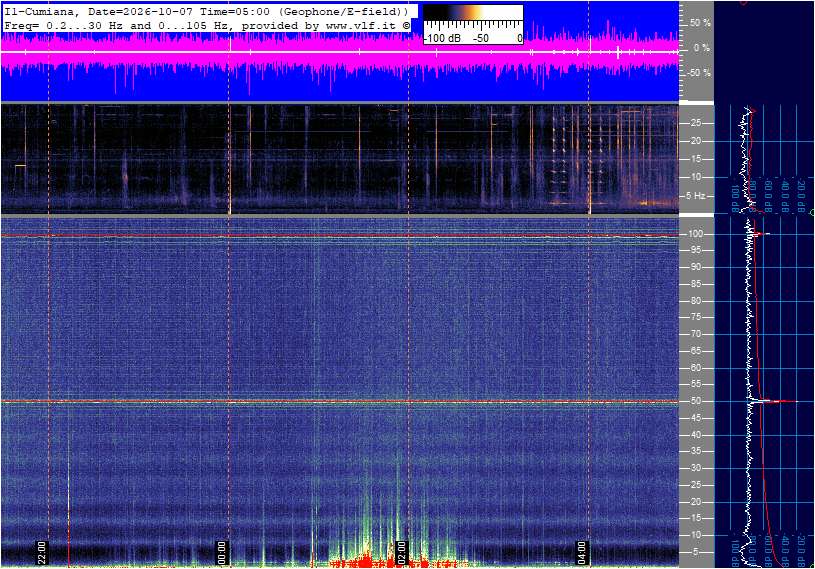
Task: Select the 02:00 time marker
Action: 401,553
